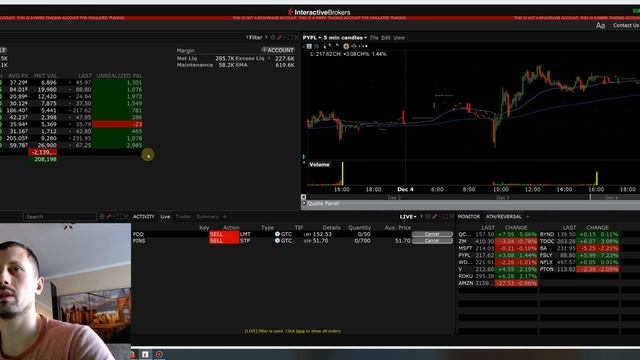Viewport: 640px width, 360px height.
Task: Select the MSFT row in monitor watchlist
Action: [498, 248]
